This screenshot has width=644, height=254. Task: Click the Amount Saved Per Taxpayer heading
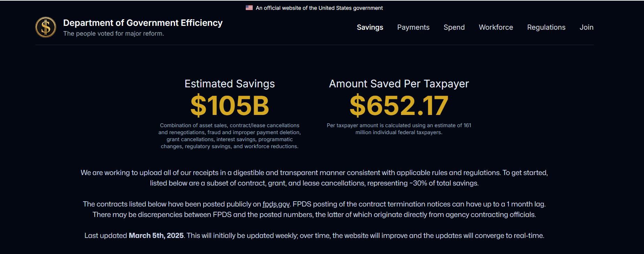399,84
